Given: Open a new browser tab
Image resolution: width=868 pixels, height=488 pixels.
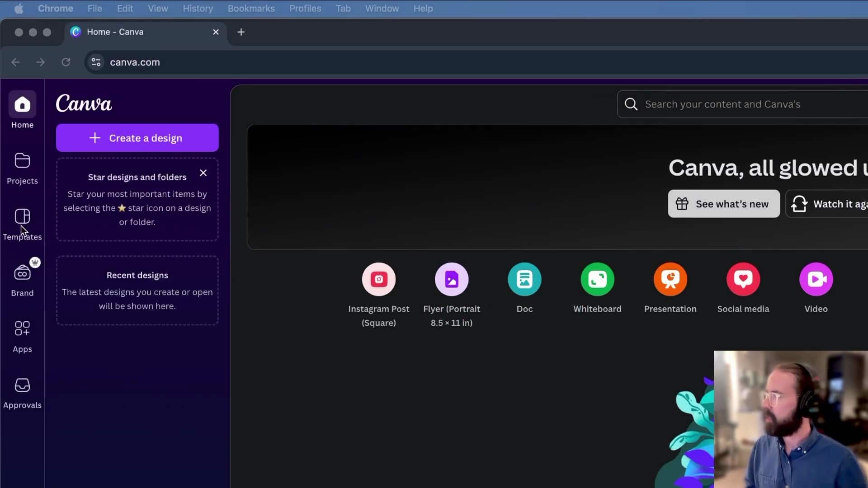Looking at the screenshot, I should tap(241, 32).
